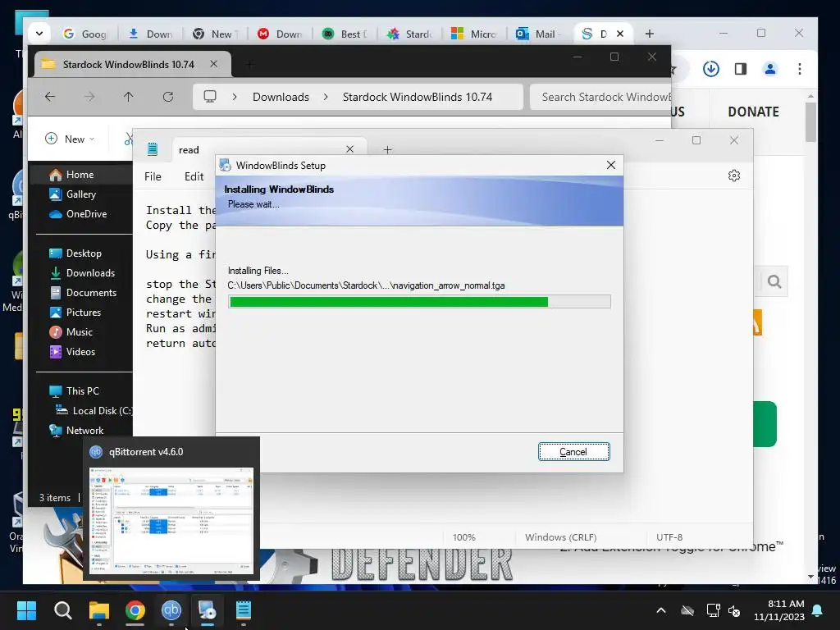Open the Windows Start menu
This screenshot has width=840, height=630.
click(x=26, y=610)
